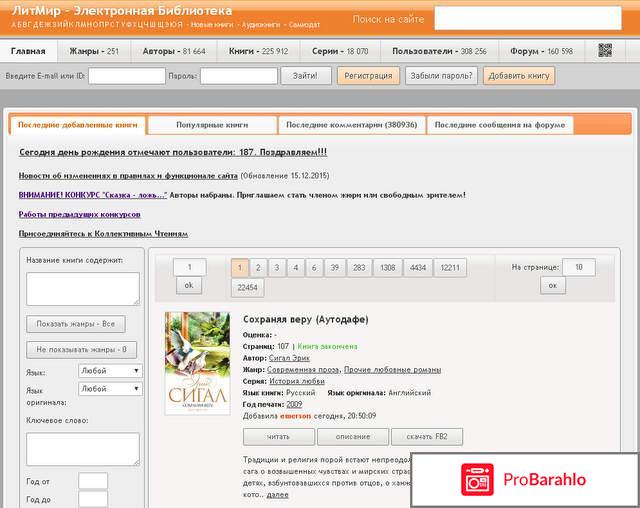Click the QR code icon in navigation bar

coord(605,50)
